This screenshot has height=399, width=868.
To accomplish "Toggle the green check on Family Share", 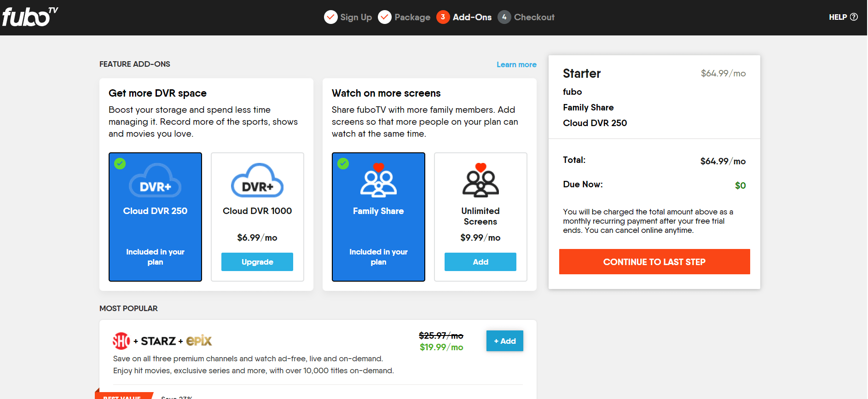I will (343, 163).
